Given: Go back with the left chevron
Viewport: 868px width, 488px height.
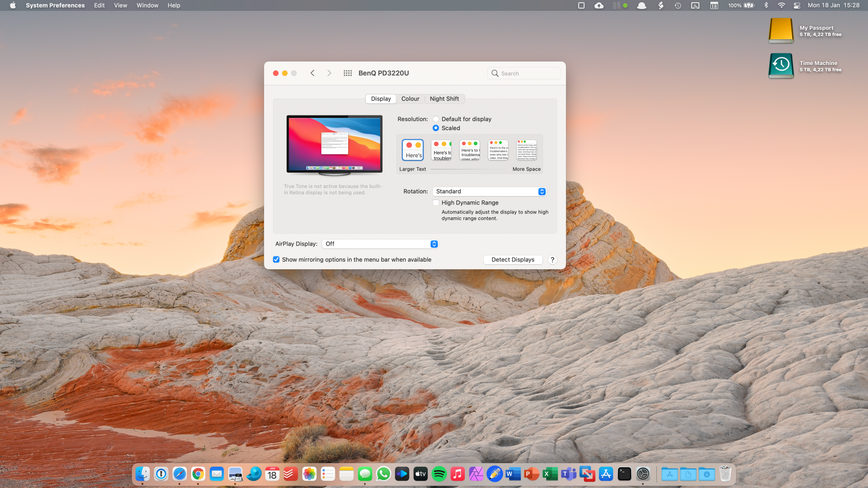Looking at the screenshot, I should point(312,73).
